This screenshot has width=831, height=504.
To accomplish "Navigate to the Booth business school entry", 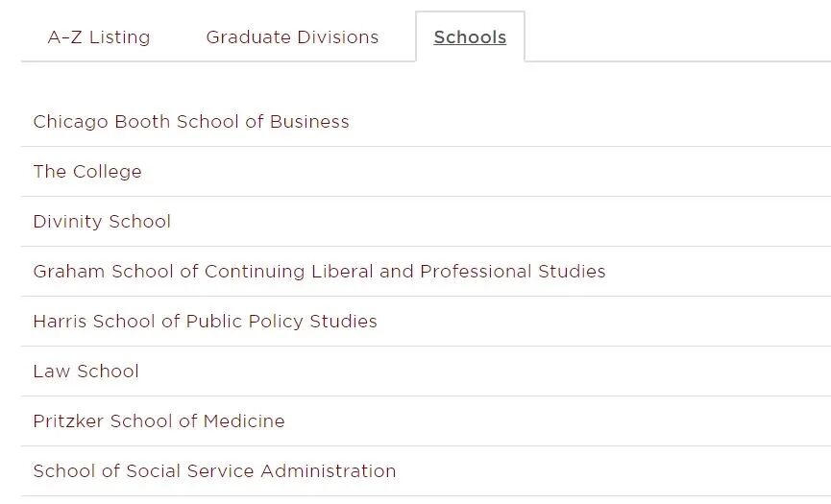I will coord(191,122).
